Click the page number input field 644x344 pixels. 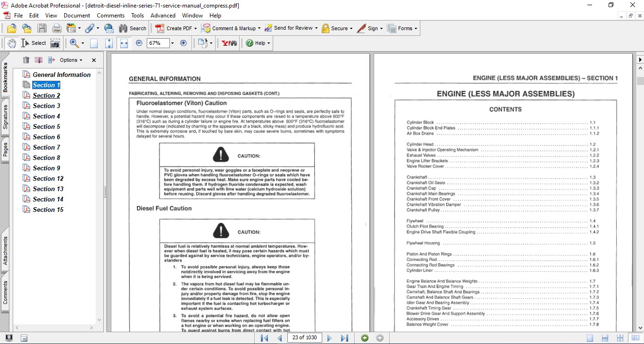coord(304,338)
